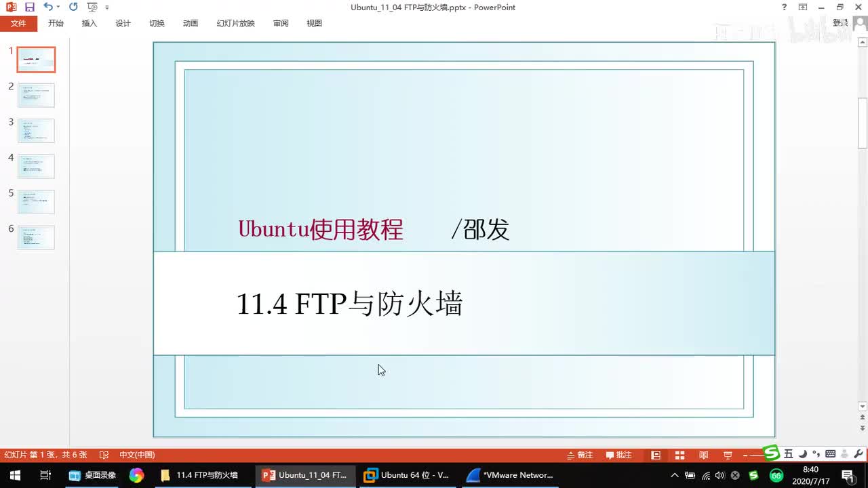This screenshot has width=868, height=488.
Task: Toggle Sogou moon half-width mode icon
Action: tap(802, 454)
